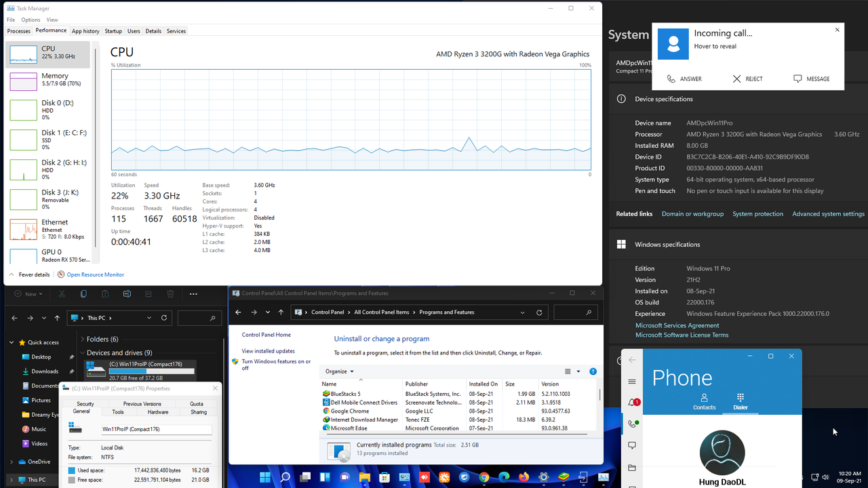Open the messages icon in Phone sidebar
The image size is (868, 488).
click(632, 445)
